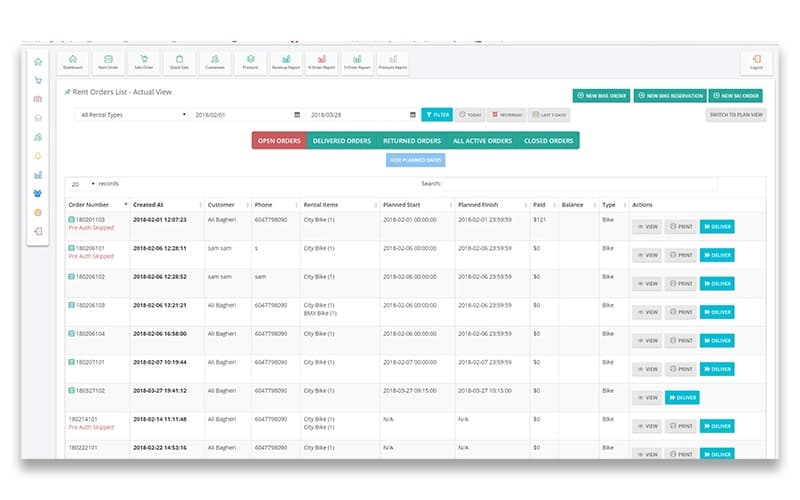
Task: Click order number 180206103
Action: pyautogui.click(x=90, y=305)
